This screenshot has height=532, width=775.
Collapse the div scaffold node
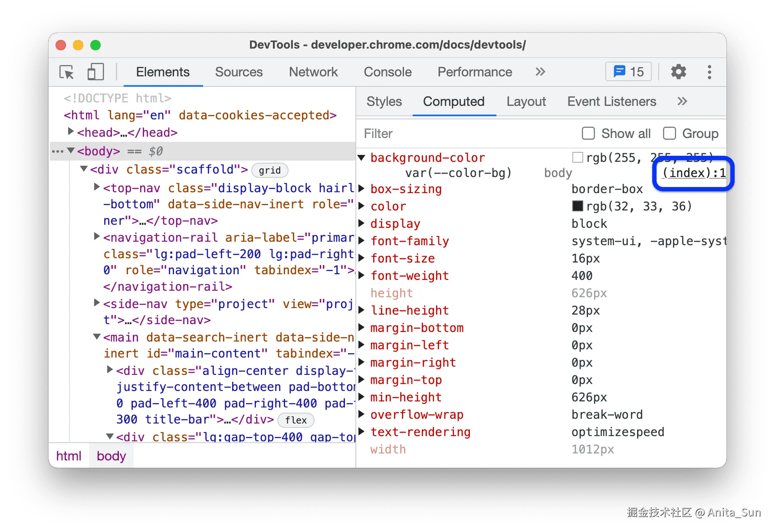tap(84, 169)
